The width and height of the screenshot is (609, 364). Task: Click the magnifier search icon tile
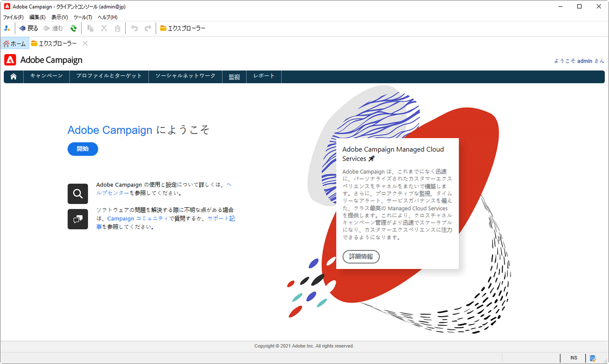tap(78, 194)
